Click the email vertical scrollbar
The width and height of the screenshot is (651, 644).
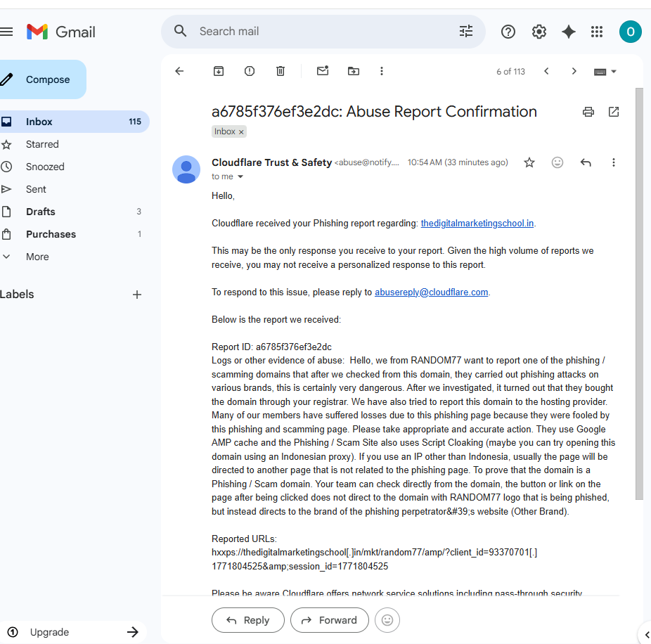tap(639, 294)
